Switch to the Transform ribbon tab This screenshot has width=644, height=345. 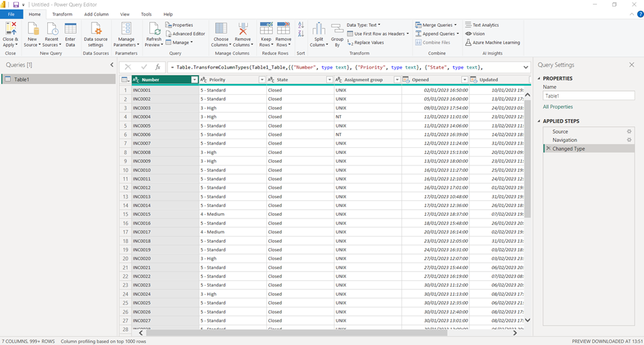point(62,14)
